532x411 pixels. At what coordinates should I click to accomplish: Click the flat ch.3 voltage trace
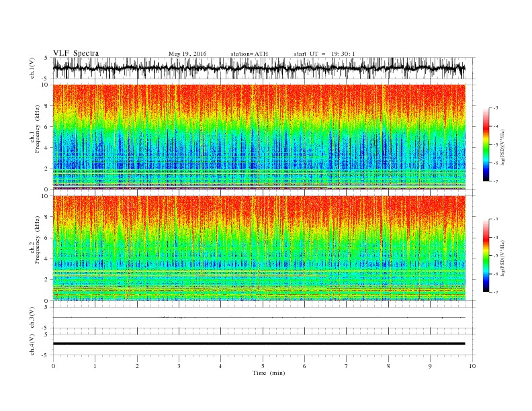(x=259, y=318)
